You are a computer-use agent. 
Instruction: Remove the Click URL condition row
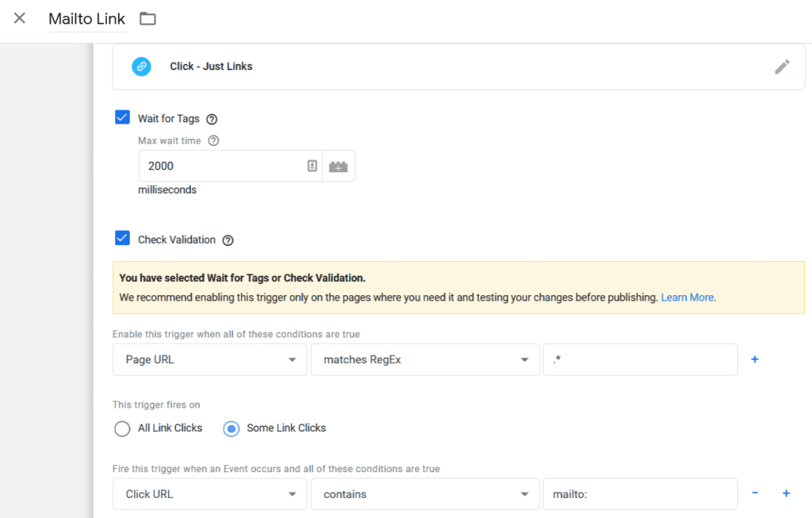[755, 493]
